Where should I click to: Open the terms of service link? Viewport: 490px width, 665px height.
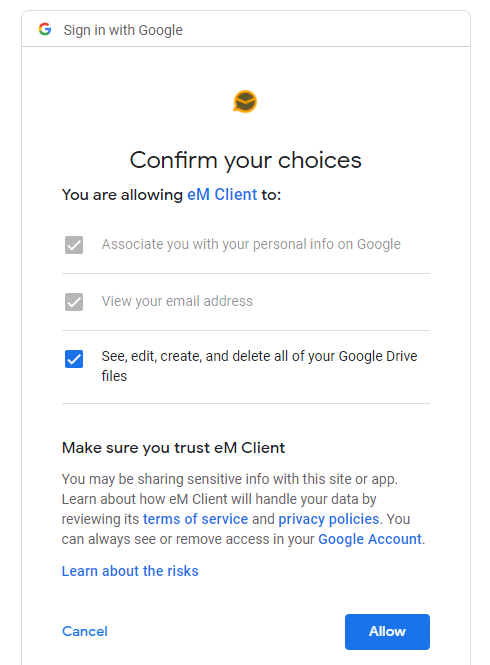[196, 519]
